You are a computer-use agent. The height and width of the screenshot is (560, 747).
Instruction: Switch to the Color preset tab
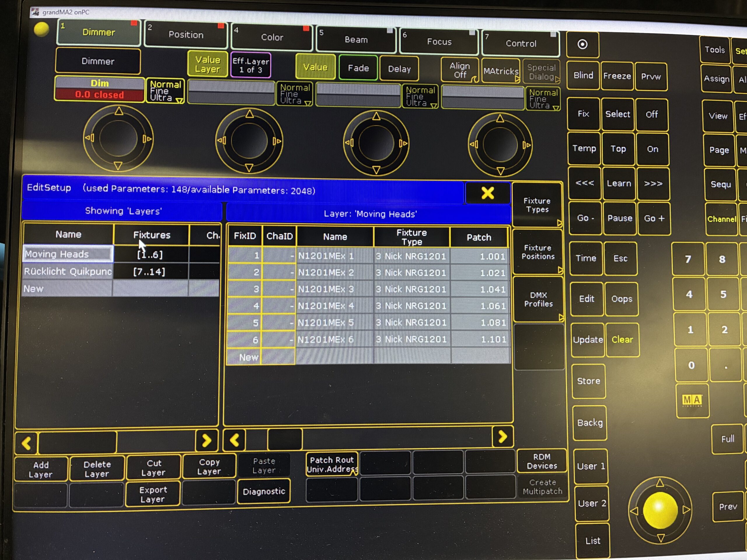coord(272,37)
